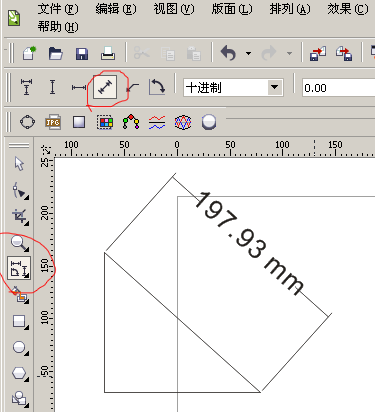The width and height of the screenshot is (375, 412).
Task: Select the Callout tool
Action: [x=132, y=88]
